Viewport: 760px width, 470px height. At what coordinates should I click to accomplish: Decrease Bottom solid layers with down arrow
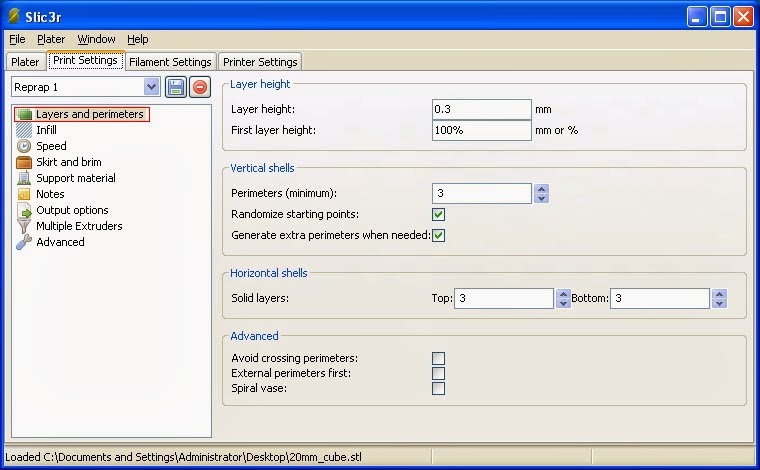(720, 304)
